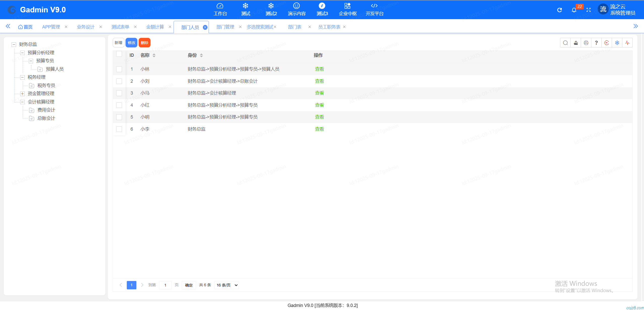Expand the 资金管理经理 tree node

22,94
